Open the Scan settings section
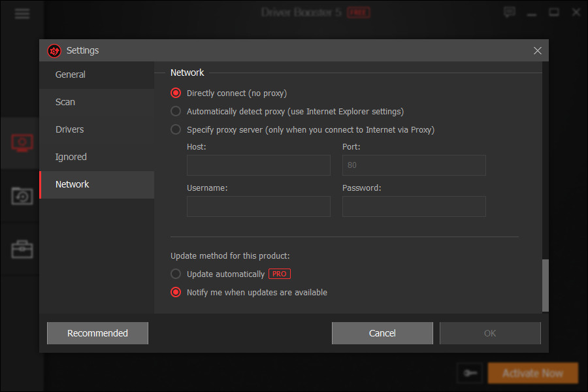This screenshot has height=392, width=588. click(x=65, y=102)
